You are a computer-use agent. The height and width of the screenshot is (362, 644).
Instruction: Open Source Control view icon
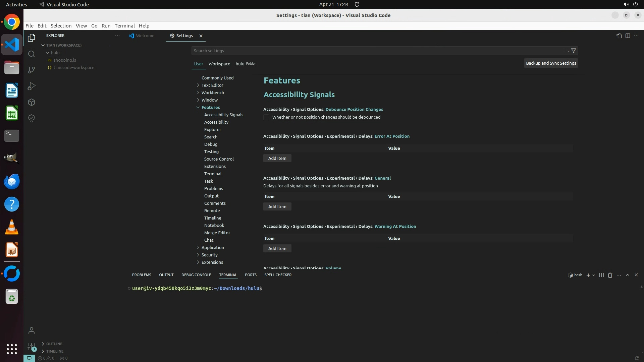coord(32,70)
